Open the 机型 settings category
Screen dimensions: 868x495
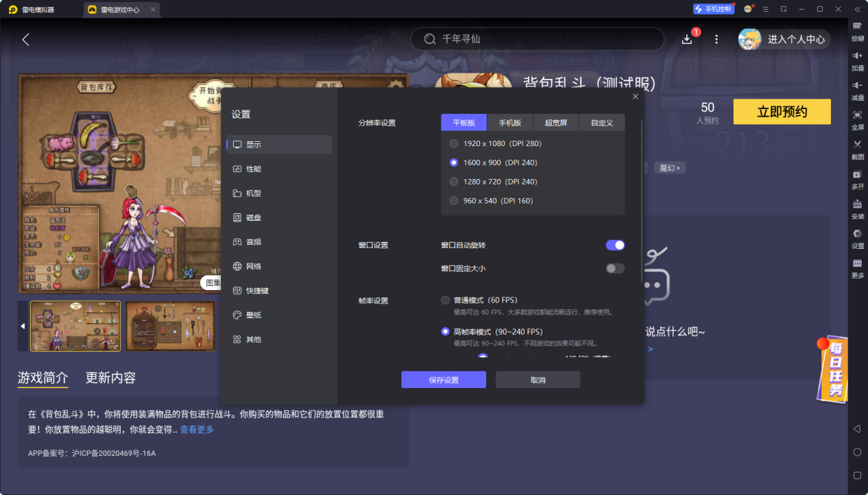pos(279,193)
